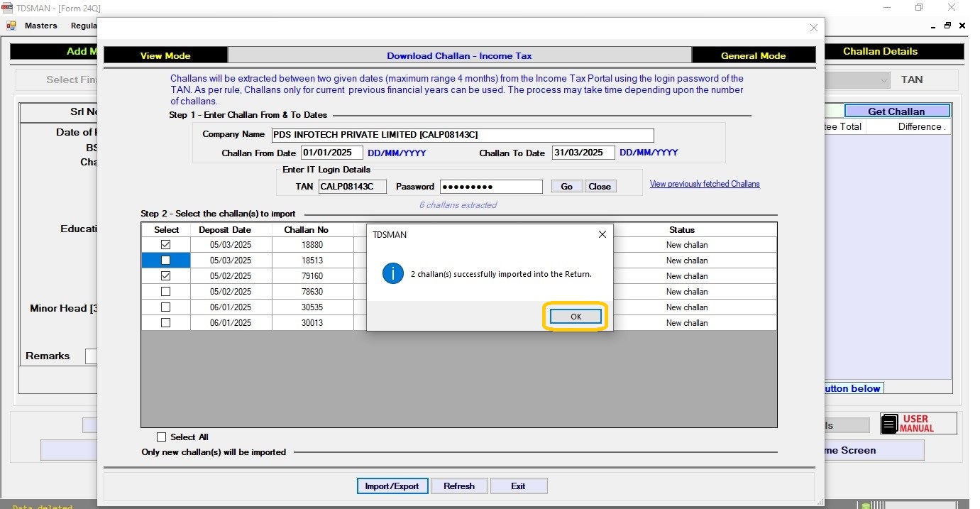This screenshot has width=980, height=509.
Task: Click OK in the TDSMAN message box
Action: tap(576, 317)
